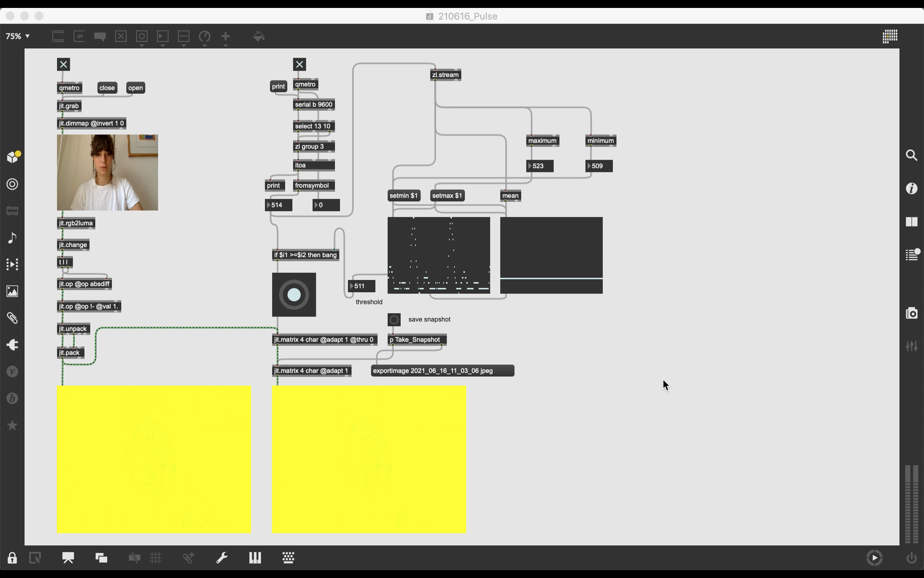Open the search magnifier in right sidebar
Viewport: 924px width, 578px height.
912,155
